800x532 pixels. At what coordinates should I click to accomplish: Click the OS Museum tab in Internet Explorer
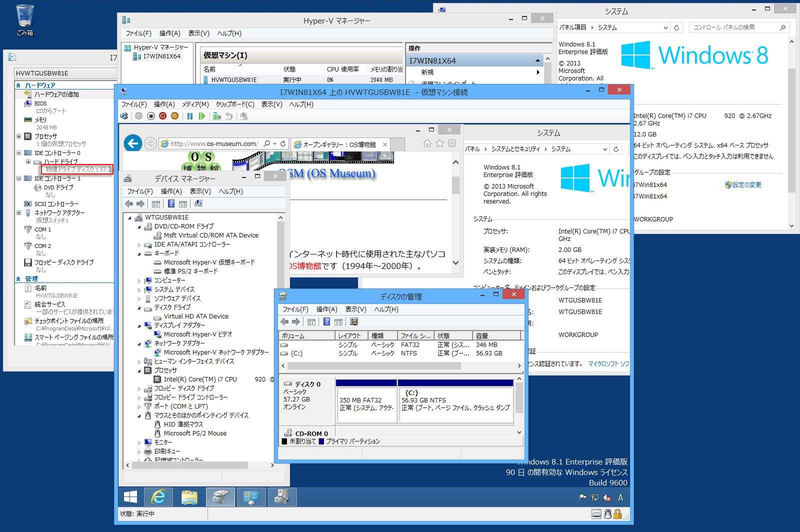click(340, 144)
